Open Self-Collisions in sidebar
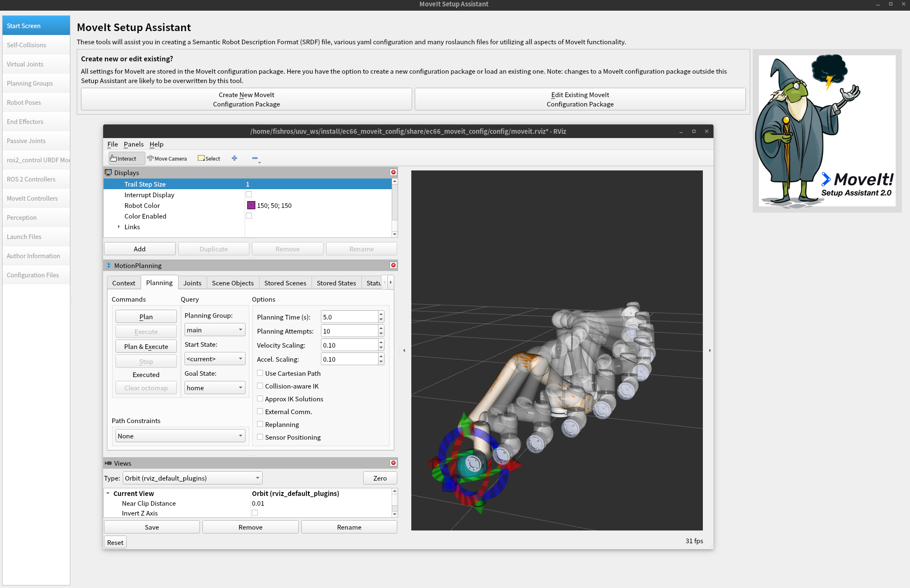 pos(36,45)
